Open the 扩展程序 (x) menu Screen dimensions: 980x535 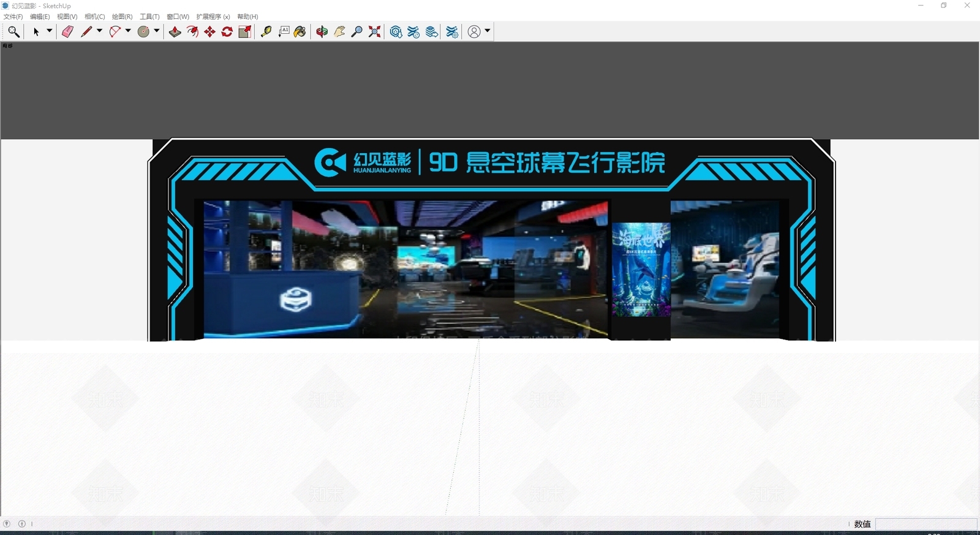click(x=213, y=17)
